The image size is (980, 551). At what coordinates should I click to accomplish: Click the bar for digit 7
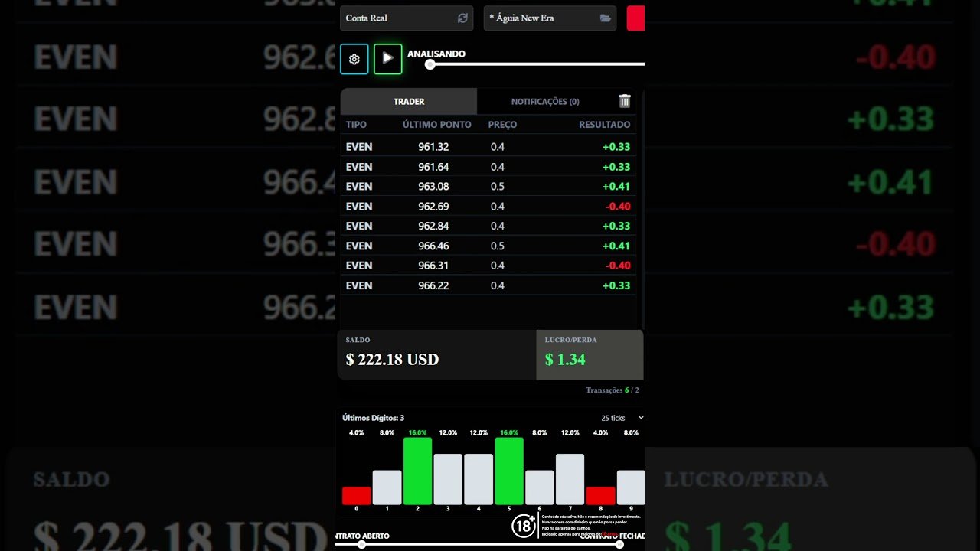(570, 479)
